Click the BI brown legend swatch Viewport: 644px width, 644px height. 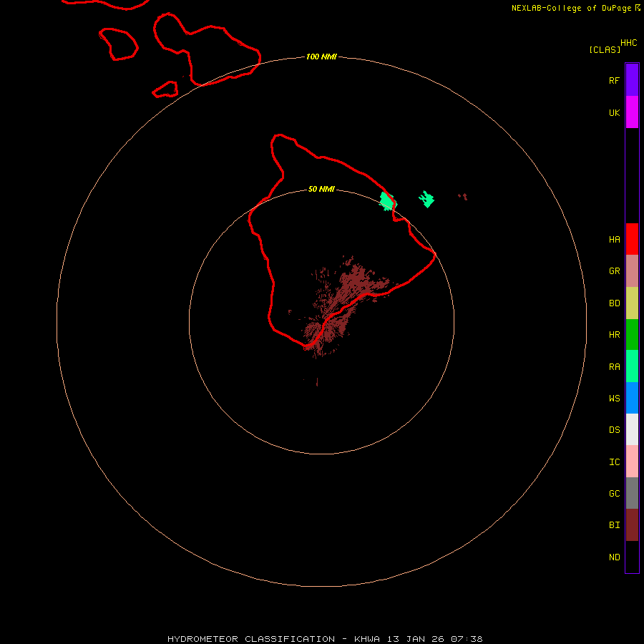click(x=632, y=525)
